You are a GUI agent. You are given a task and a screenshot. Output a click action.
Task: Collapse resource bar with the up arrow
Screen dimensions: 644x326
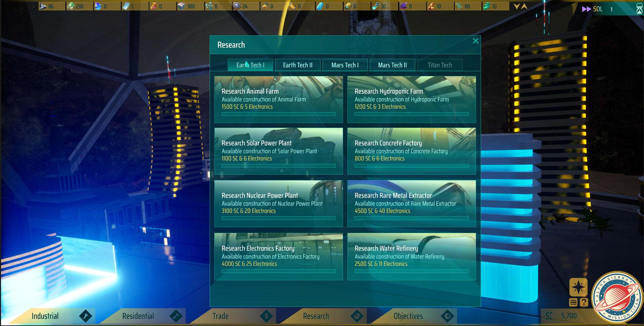524,6
